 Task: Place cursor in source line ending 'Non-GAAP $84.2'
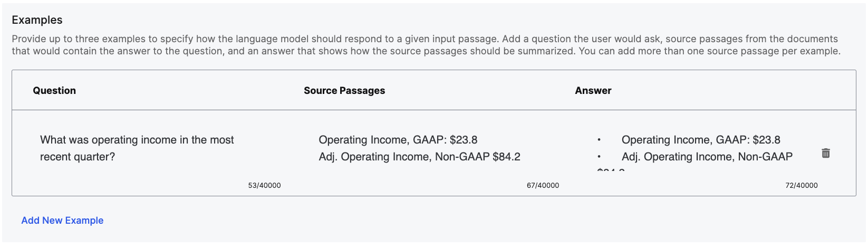click(419, 157)
